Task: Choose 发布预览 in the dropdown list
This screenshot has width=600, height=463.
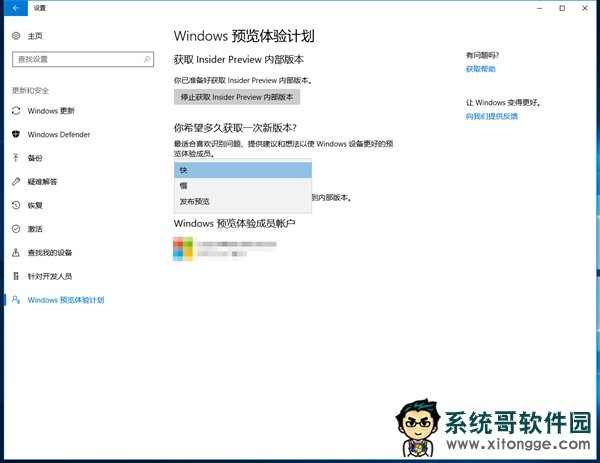Action: point(243,202)
